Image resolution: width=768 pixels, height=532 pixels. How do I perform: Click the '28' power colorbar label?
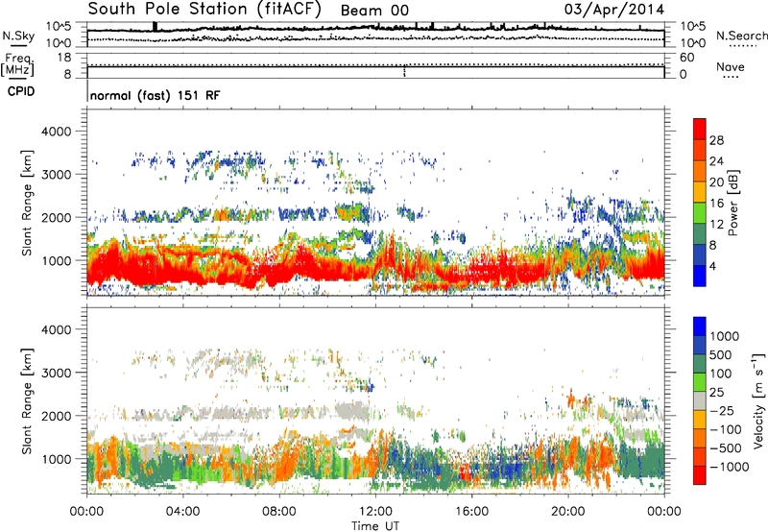coord(716,140)
